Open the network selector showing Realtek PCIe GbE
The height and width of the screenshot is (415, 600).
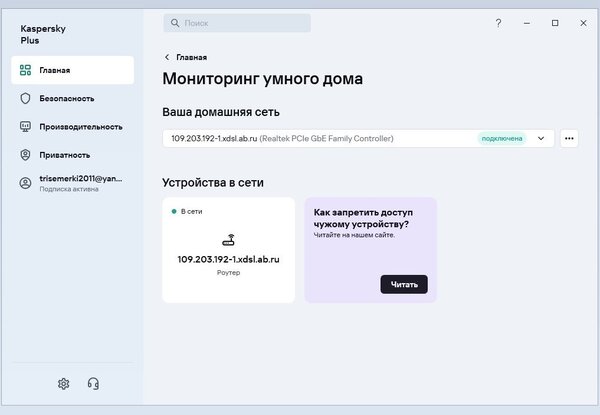358,138
